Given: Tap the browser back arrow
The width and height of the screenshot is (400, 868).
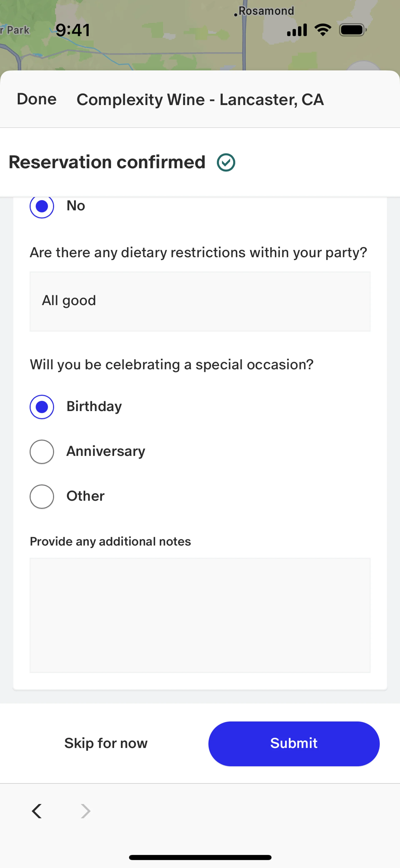Looking at the screenshot, I should (x=37, y=811).
